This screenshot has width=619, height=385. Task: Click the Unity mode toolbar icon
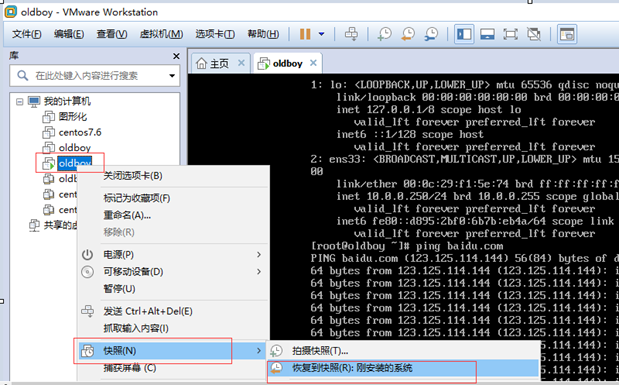tap(534, 34)
